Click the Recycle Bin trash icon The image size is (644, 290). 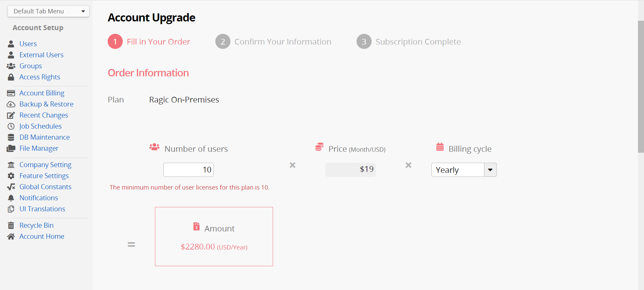11,225
